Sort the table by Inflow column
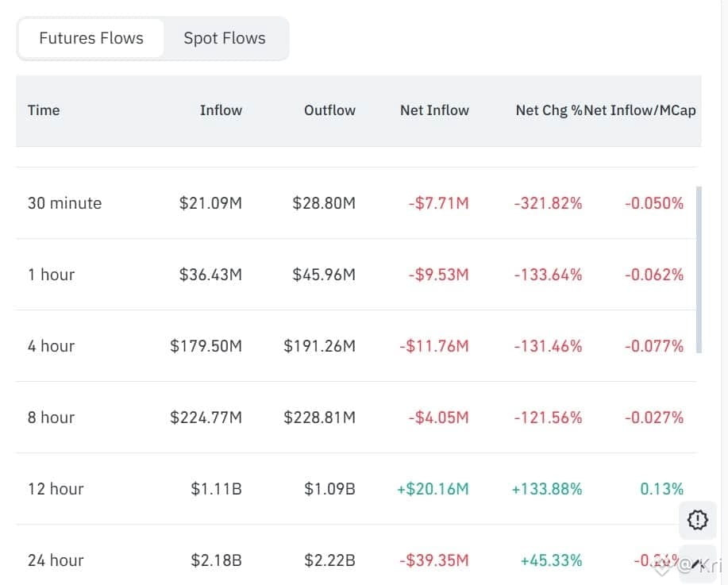Image resolution: width=728 pixels, height=585 pixels. coord(221,110)
